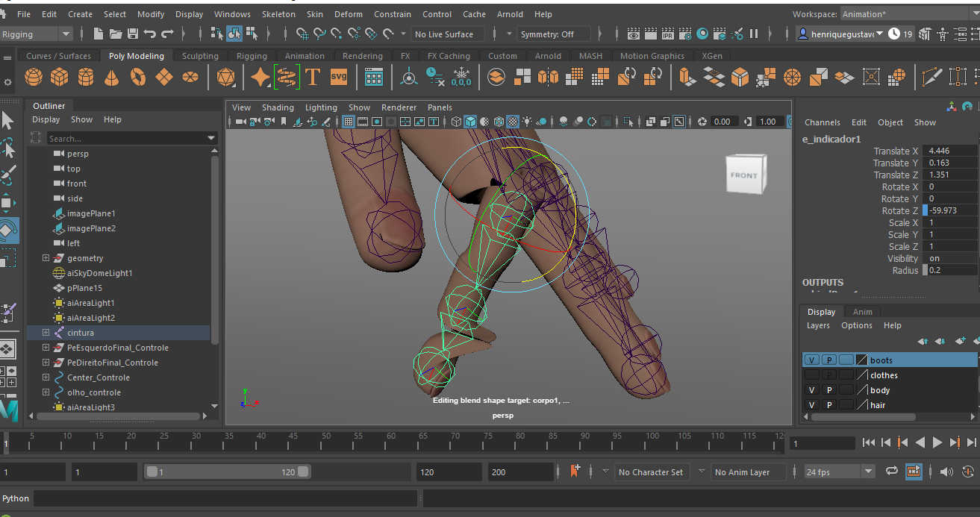The width and height of the screenshot is (980, 517).
Task: Select the SVG creation icon on the shelf
Action: point(338,76)
